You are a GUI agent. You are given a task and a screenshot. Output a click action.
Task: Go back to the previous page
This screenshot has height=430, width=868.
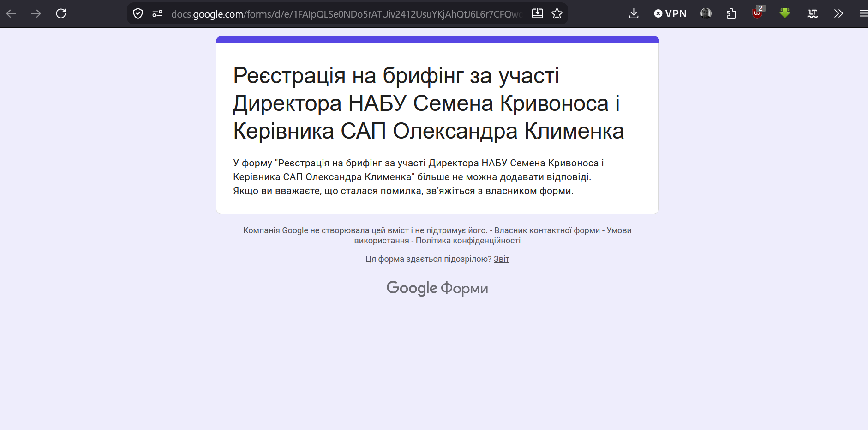click(x=11, y=13)
